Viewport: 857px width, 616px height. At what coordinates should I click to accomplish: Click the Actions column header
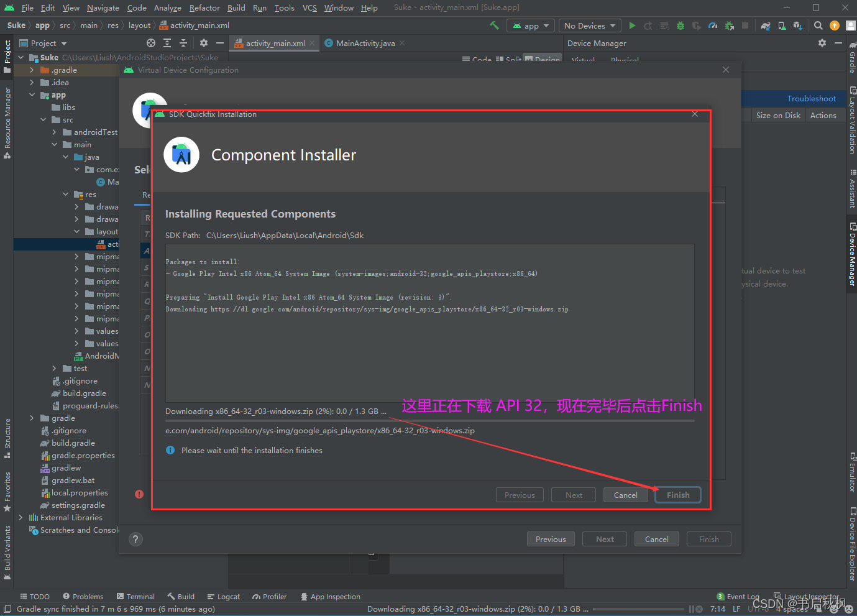[823, 116]
